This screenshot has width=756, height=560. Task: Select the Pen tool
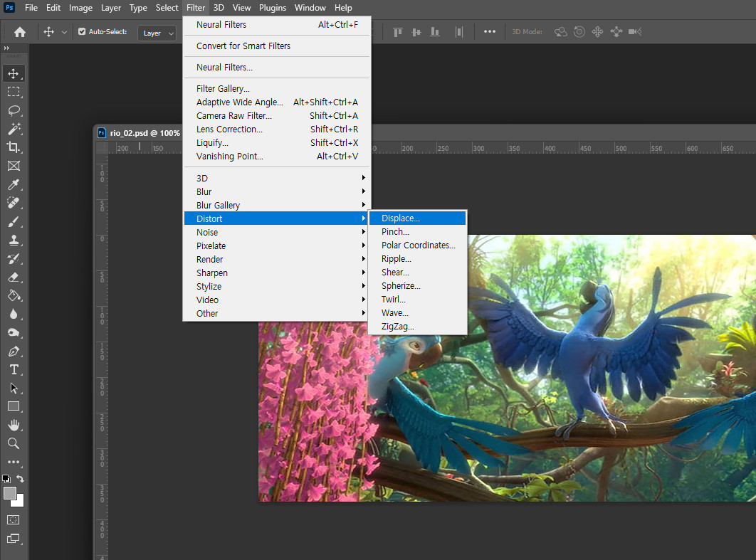(x=14, y=352)
